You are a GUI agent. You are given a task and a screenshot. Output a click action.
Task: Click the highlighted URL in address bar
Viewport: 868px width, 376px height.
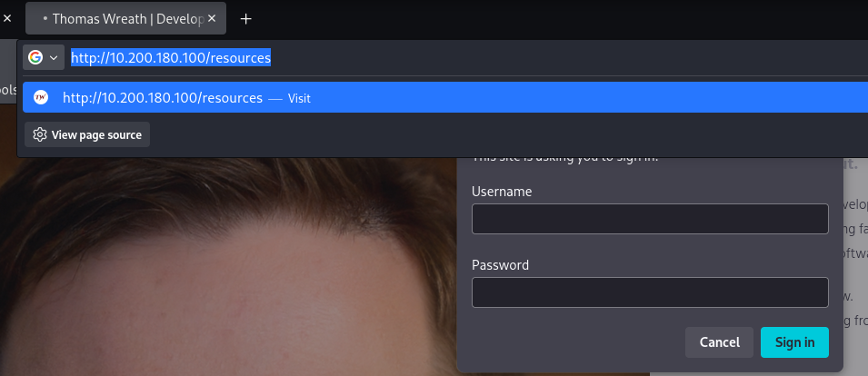(x=171, y=58)
